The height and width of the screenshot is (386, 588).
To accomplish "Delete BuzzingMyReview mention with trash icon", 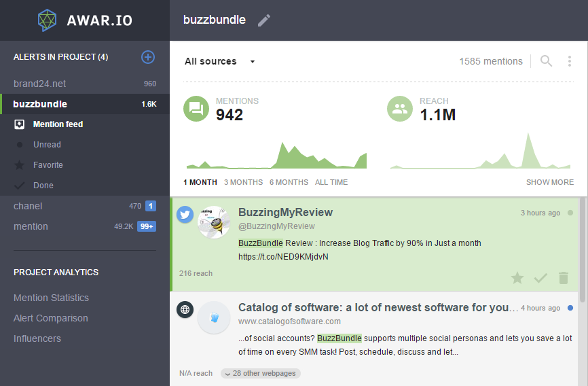I will [x=564, y=278].
